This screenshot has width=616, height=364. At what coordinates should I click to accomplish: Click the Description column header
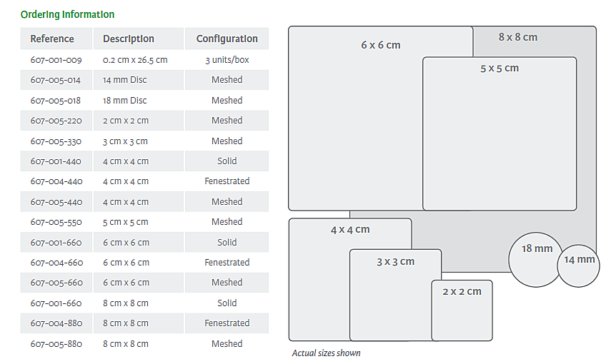(x=129, y=39)
